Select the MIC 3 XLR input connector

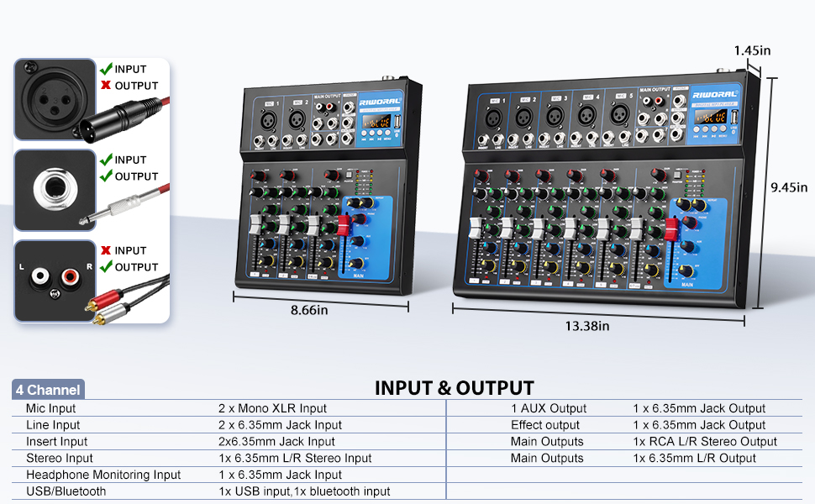(554, 115)
